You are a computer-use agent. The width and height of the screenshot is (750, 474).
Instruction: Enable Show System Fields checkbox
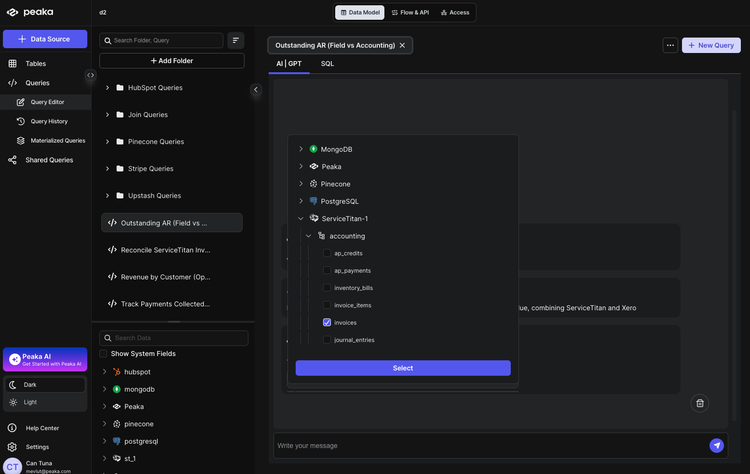tap(103, 353)
